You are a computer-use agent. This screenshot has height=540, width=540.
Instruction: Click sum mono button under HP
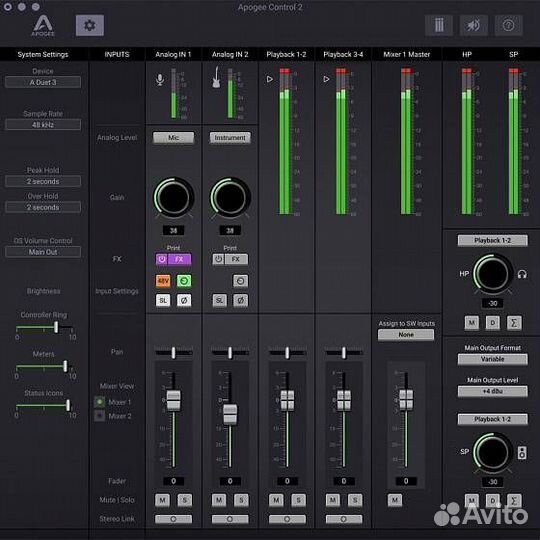coord(514,323)
